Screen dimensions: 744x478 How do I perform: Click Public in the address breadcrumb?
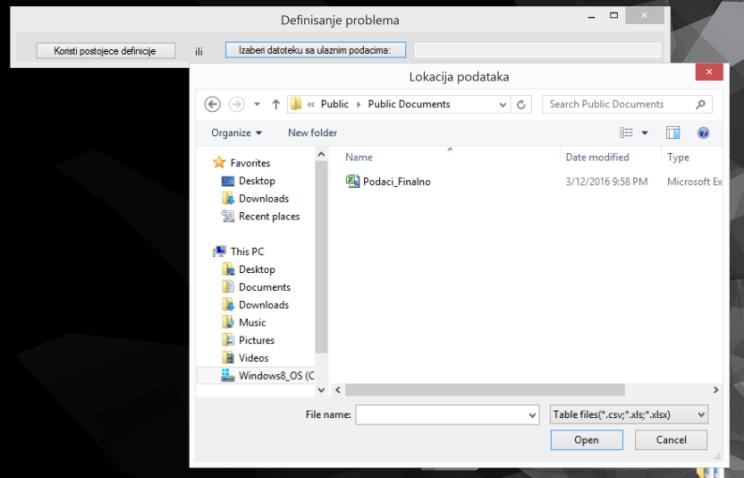click(x=335, y=104)
